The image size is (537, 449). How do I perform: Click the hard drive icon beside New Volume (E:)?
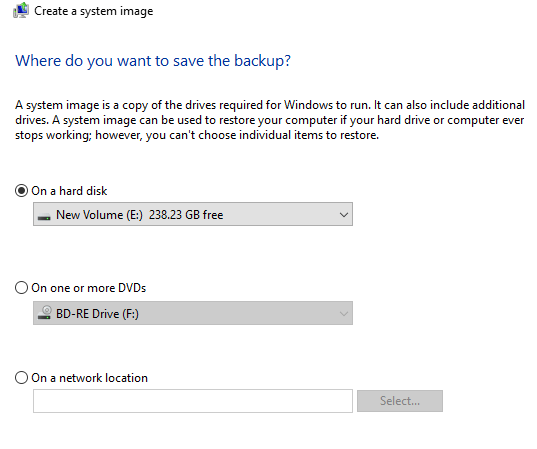click(x=44, y=217)
